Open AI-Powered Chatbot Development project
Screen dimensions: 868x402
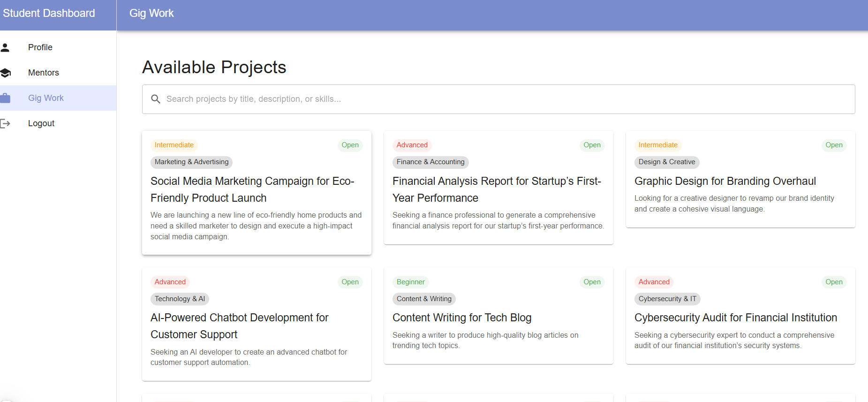[x=240, y=326]
